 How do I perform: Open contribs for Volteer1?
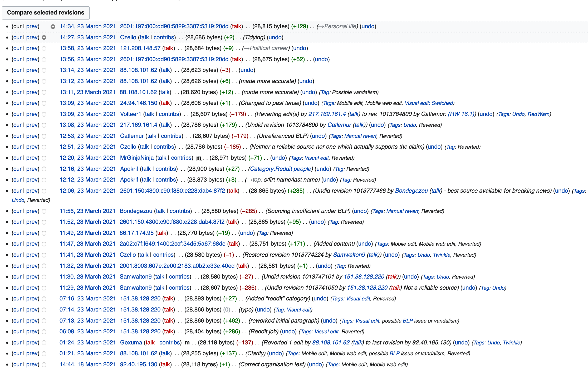(169, 114)
